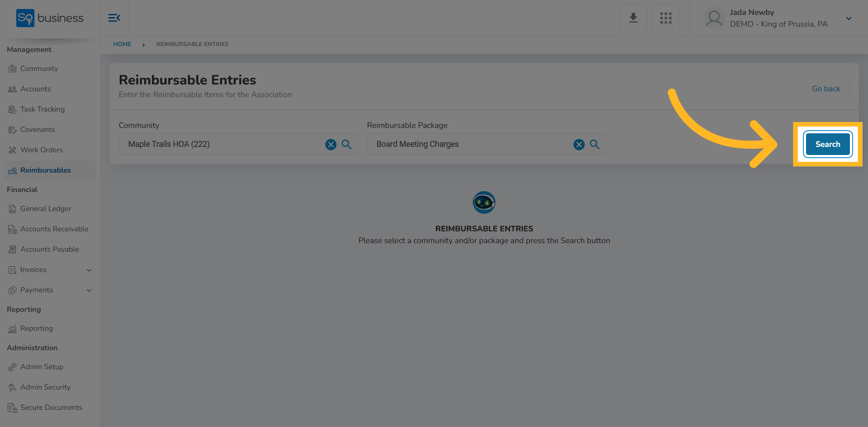The image size is (868, 427).
Task: Open the Covenants page
Action: [38, 130]
